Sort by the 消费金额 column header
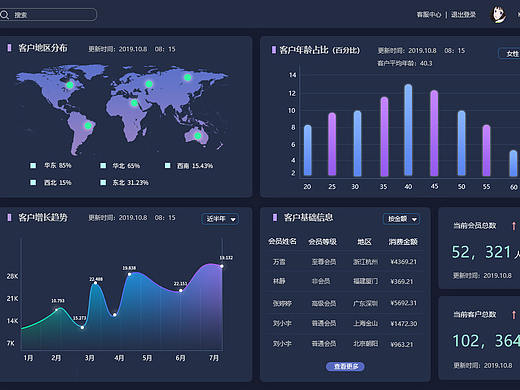520x390 pixels. 403,241
